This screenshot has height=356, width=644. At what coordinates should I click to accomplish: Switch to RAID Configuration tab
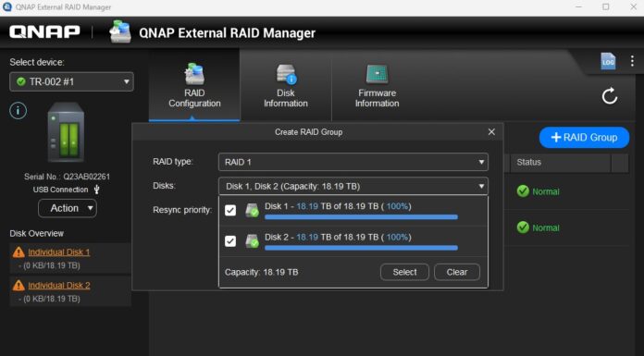(194, 86)
